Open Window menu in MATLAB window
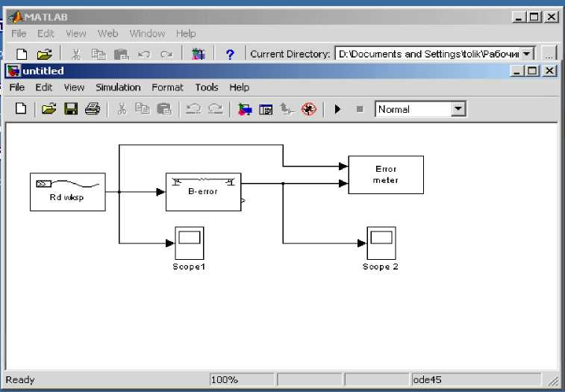 tap(147, 34)
